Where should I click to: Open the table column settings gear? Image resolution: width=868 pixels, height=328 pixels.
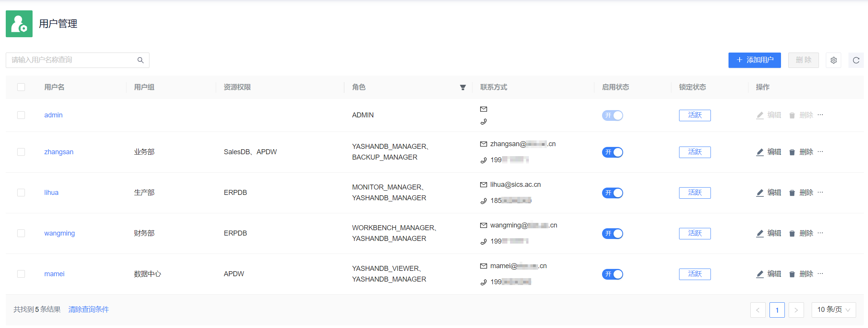click(x=833, y=60)
